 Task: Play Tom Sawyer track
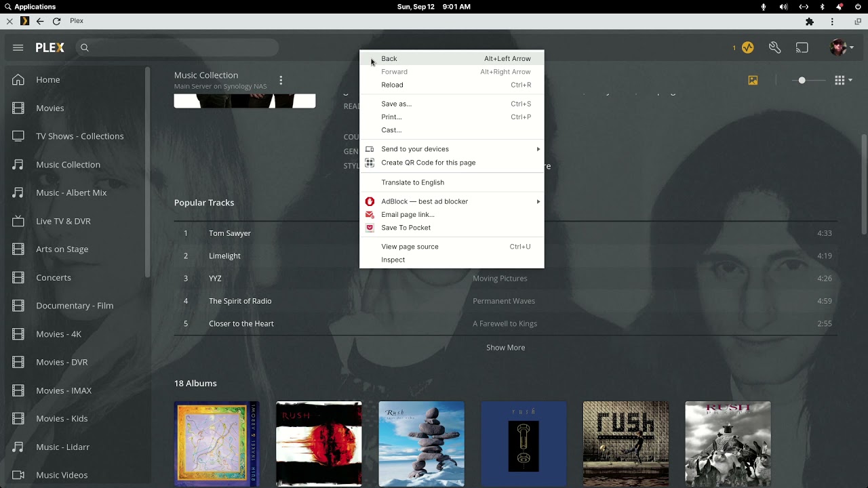point(230,233)
